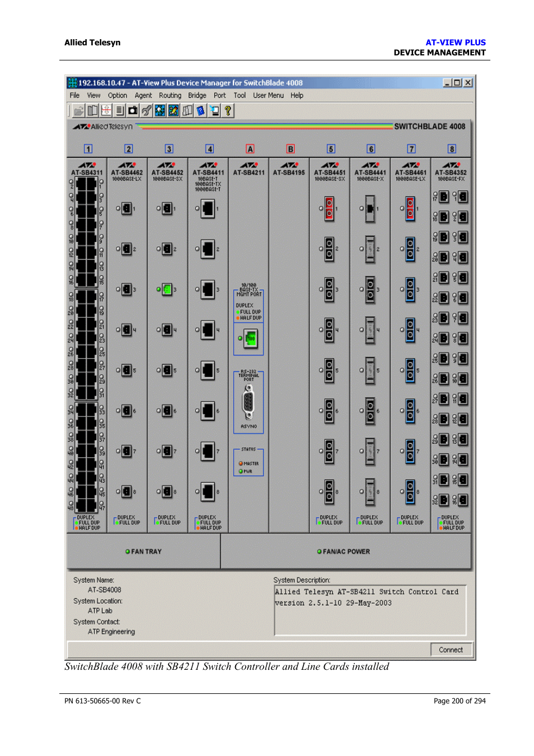Click the wrench configuration toolbar icon
The image size is (534, 756).
coord(147,111)
